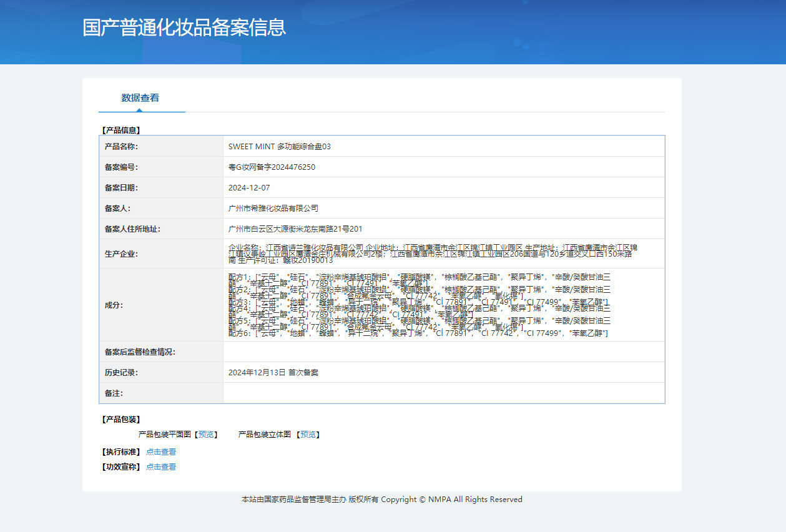This screenshot has width=786, height=532.
Task: Click 点击查看 next to 功效宣称
Action: pos(161,467)
